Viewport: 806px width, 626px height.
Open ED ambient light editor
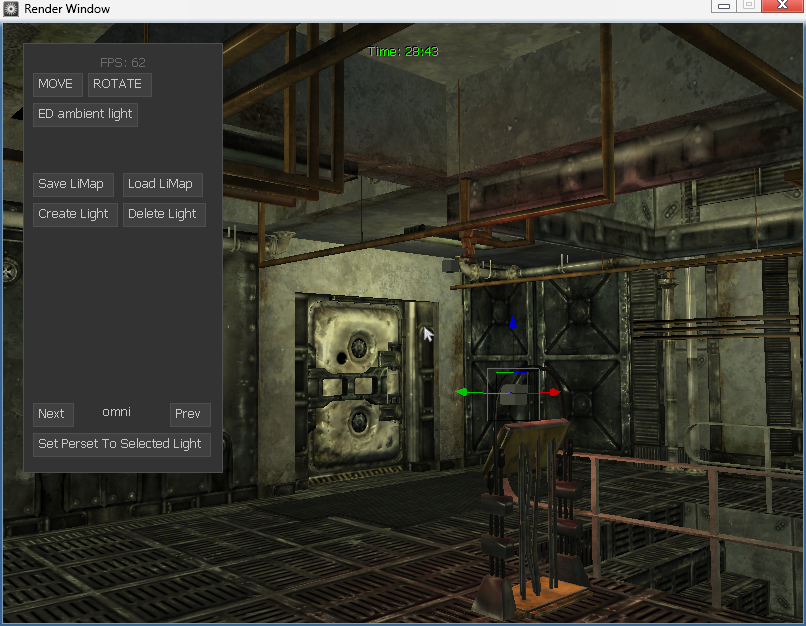[x=85, y=114]
